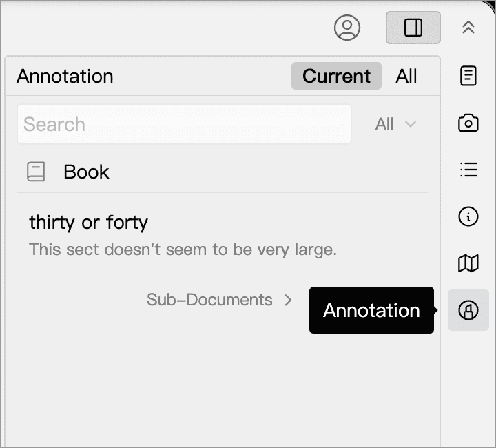Screen dimensions: 496x448
Task: Toggle the right sidebar panel button
Action: [413, 28]
